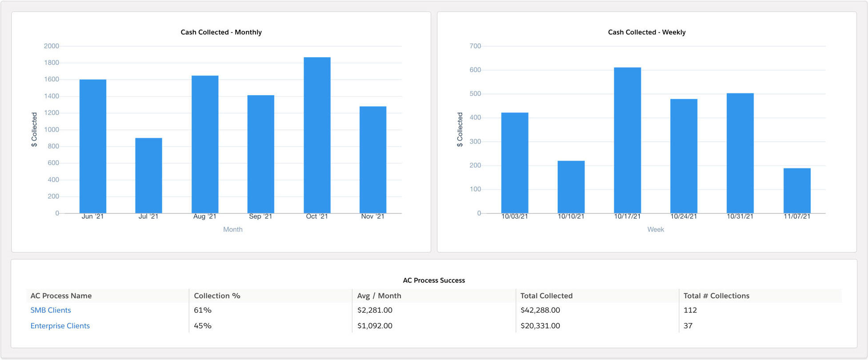The width and height of the screenshot is (868, 360).
Task: Click the Sep '21 bar in monthly chart
Action: 261,154
